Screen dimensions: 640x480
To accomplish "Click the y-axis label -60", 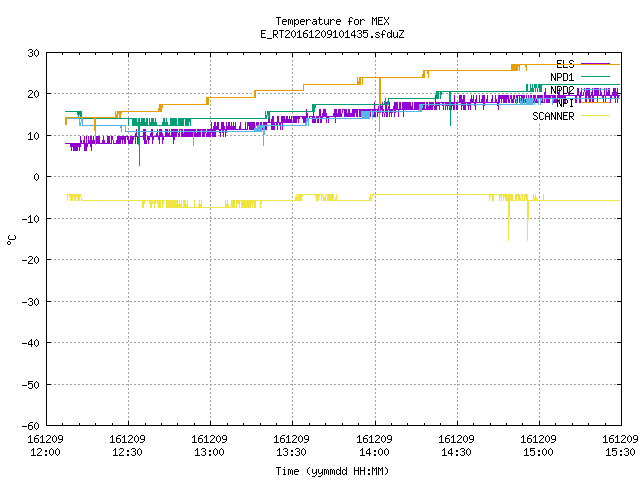I will click(x=31, y=426).
